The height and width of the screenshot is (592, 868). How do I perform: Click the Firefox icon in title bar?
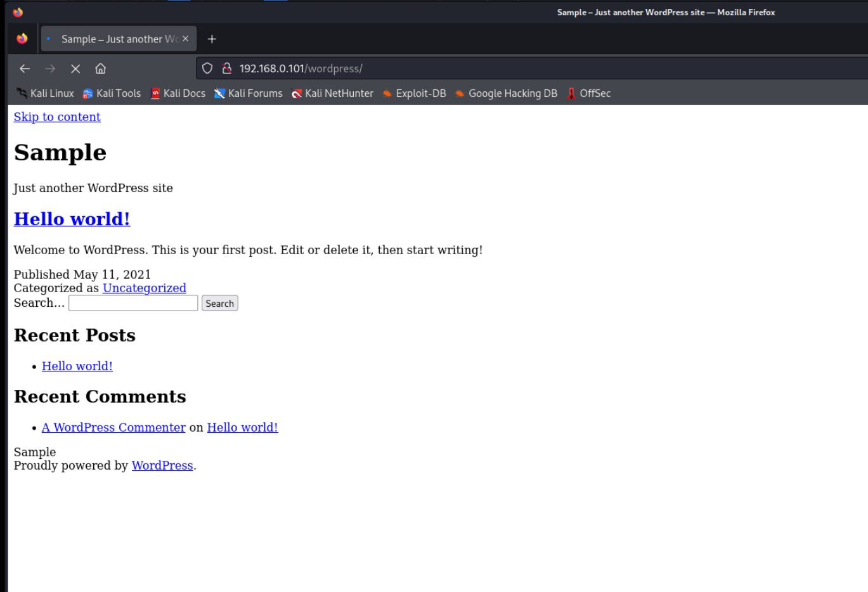click(x=18, y=12)
